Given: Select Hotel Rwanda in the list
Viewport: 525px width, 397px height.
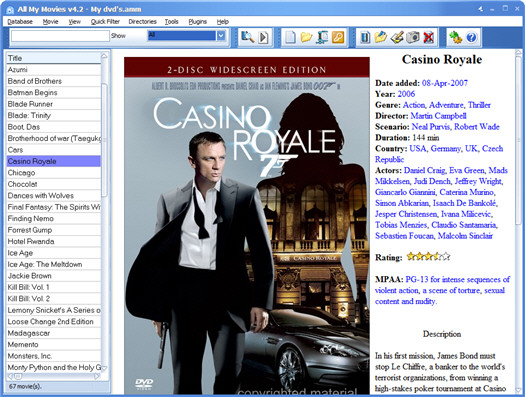Looking at the screenshot, I should [x=54, y=241].
